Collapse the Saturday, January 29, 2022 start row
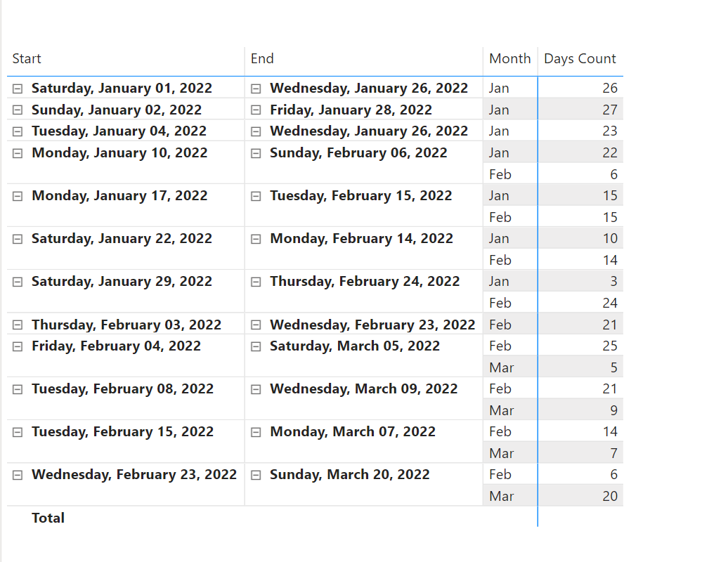This screenshot has height=562, width=728. pyautogui.click(x=17, y=282)
